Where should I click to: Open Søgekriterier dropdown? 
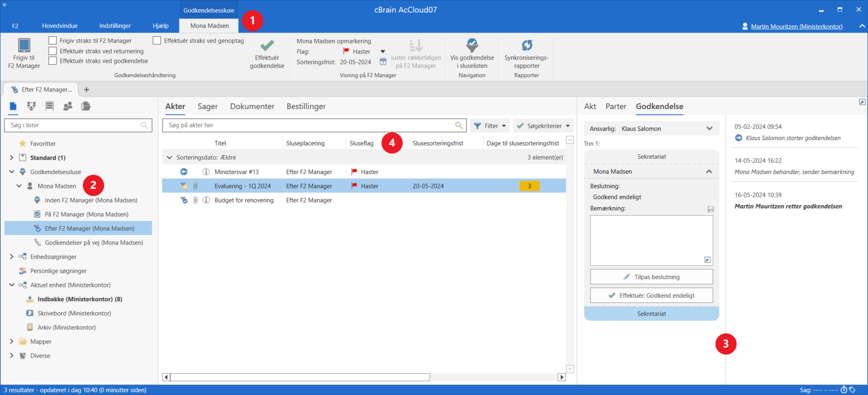[543, 126]
